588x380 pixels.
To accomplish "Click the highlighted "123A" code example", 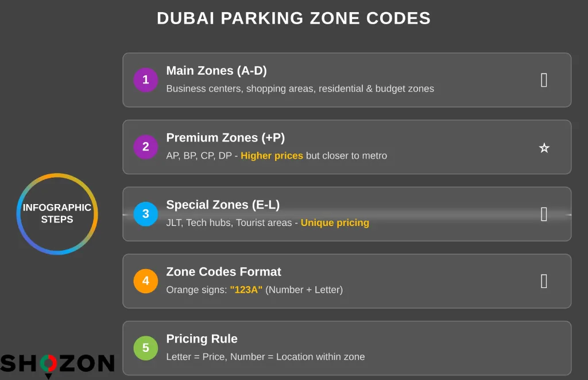I will coord(246,290).
